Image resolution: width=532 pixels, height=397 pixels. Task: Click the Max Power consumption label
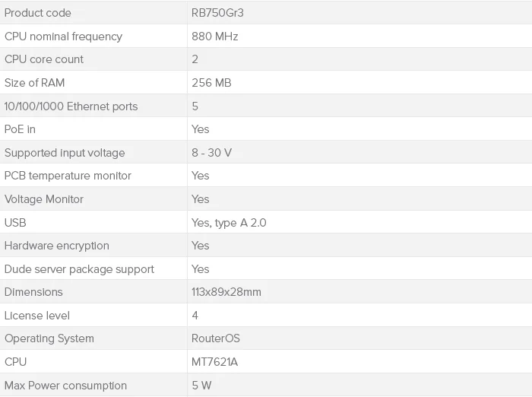coord(65,386)
